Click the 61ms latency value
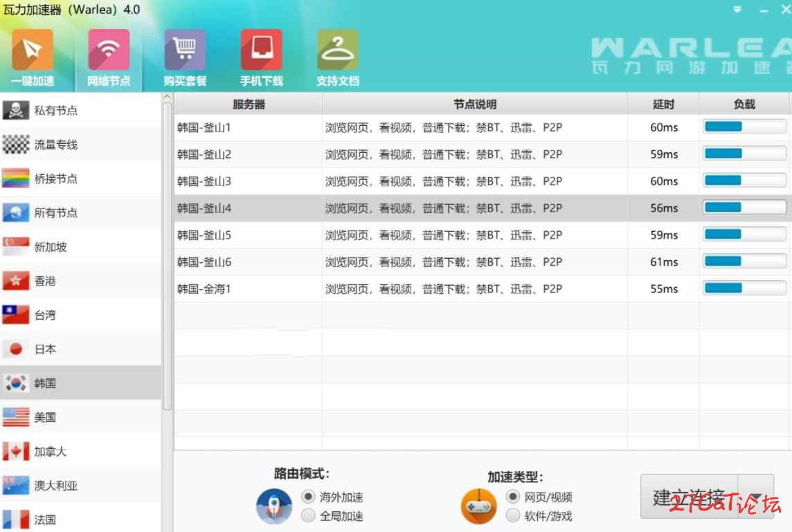Image resolution: width=792 pixels, height=532 pixels. point(664,262)
